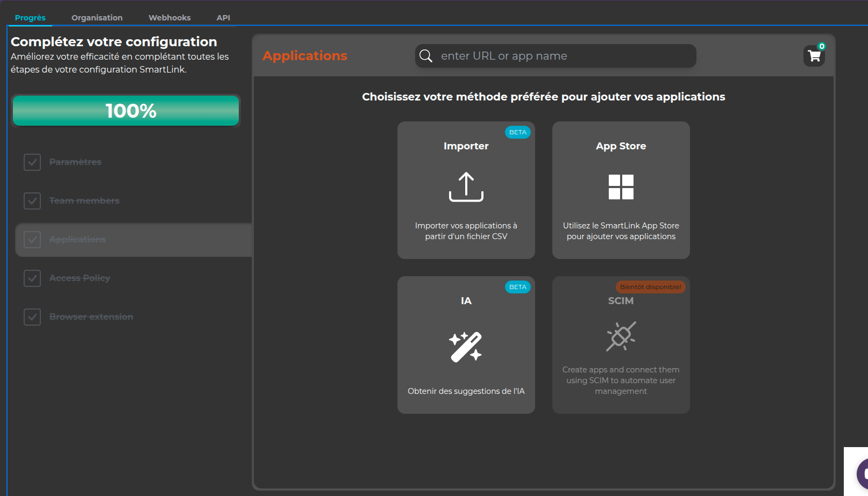Click the App Store grid icon
The image size is (868, 496).
pyautogui.click(x=621, y=187)
